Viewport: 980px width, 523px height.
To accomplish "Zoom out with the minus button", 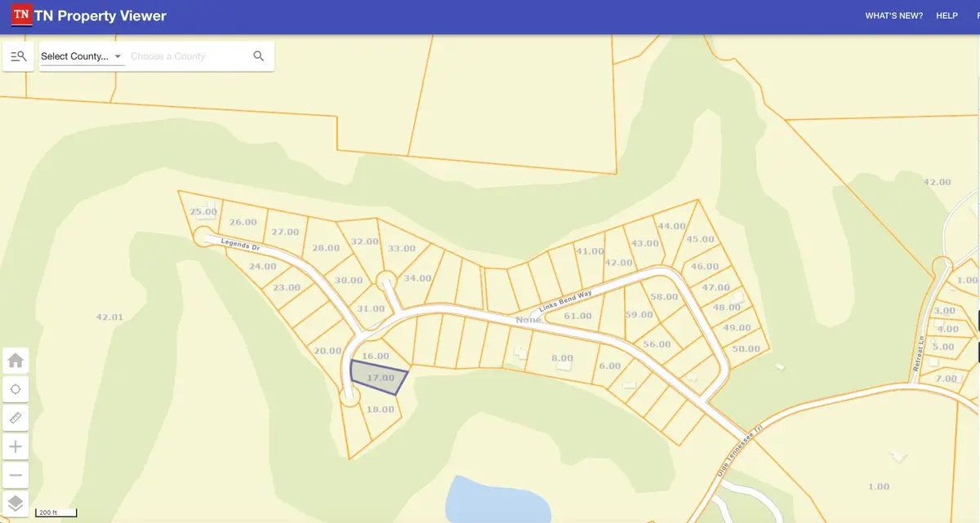I will 16,475.
